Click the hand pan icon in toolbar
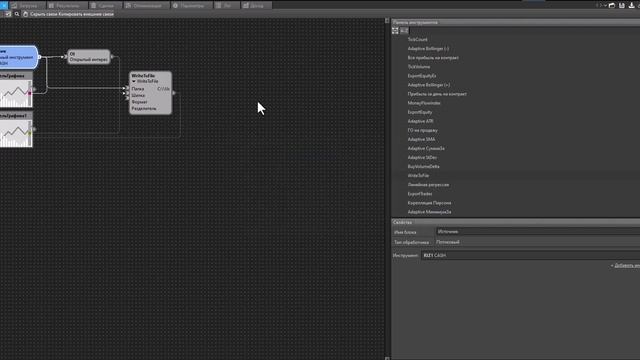640x360 pixels. pyautogui.click(x=25, y=14)
